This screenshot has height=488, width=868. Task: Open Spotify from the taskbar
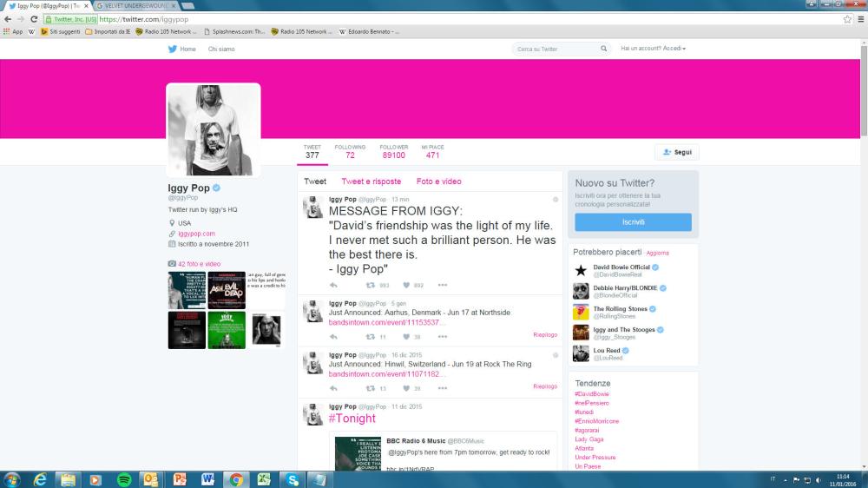124,479
